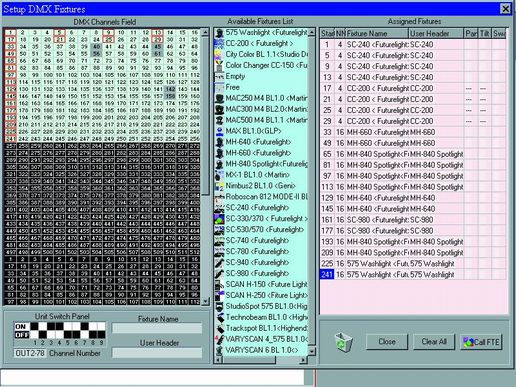This screenshot has width=516, height=387.
Task: Select the Trackspot BL1.1 fixture icon
Action: [x=219, y=329]
